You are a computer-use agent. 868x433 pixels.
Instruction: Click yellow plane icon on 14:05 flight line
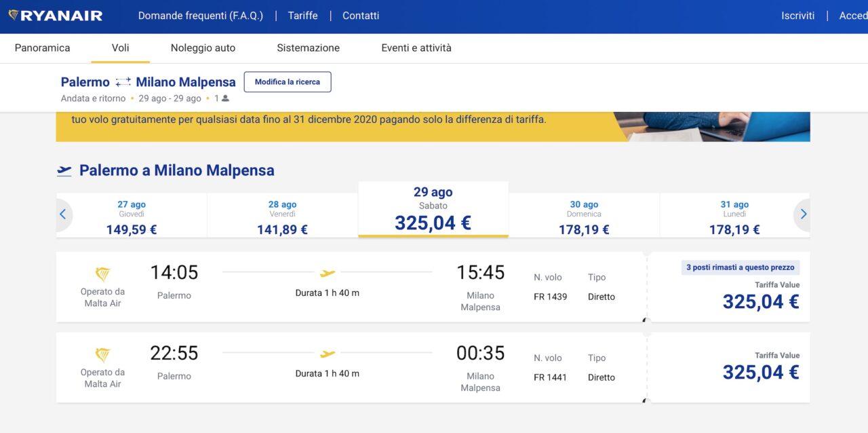point(328,273)
